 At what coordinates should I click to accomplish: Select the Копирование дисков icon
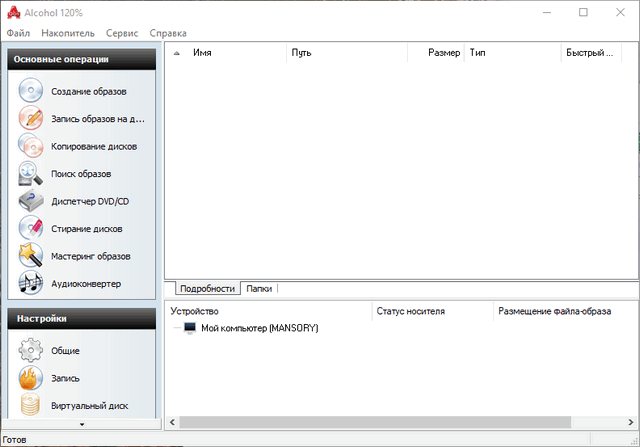tap(31, 146)
